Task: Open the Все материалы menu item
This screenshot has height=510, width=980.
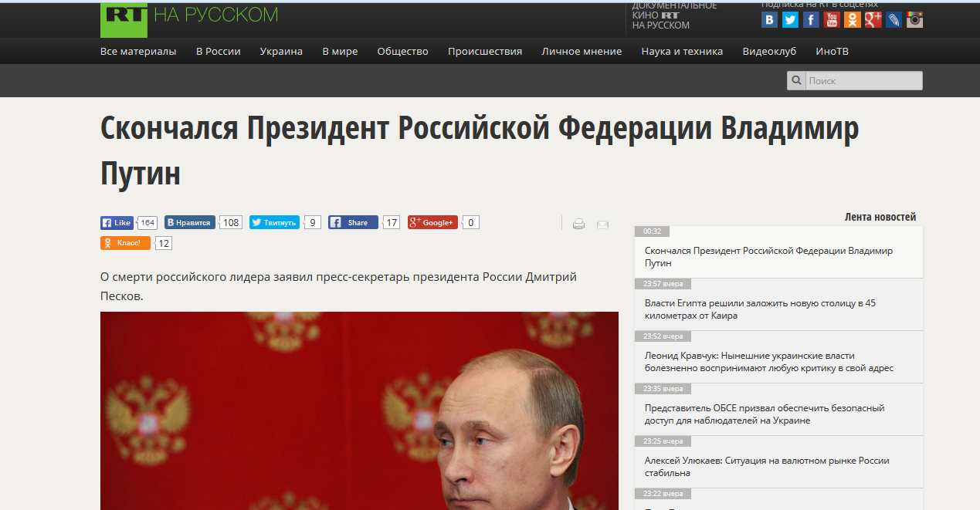Action: pos(138,52)
